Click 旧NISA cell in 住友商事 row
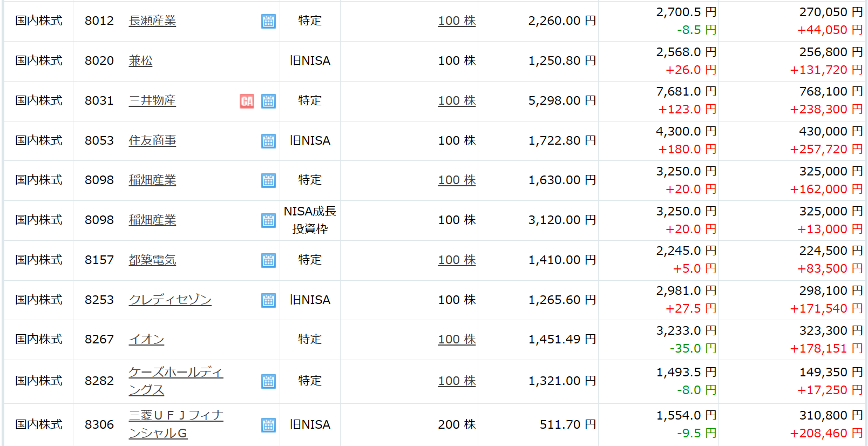Screen dimensions: 868x446 pos(310,140)
